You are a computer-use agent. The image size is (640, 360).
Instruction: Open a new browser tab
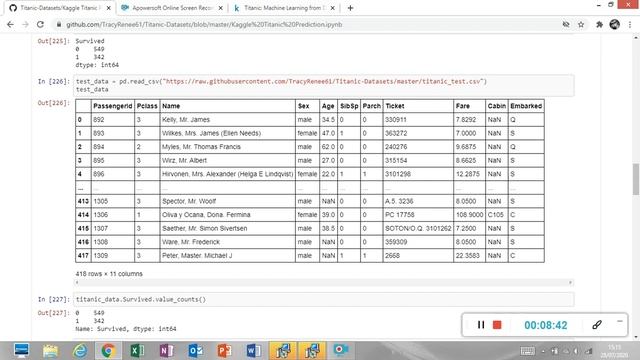(350, 8)
